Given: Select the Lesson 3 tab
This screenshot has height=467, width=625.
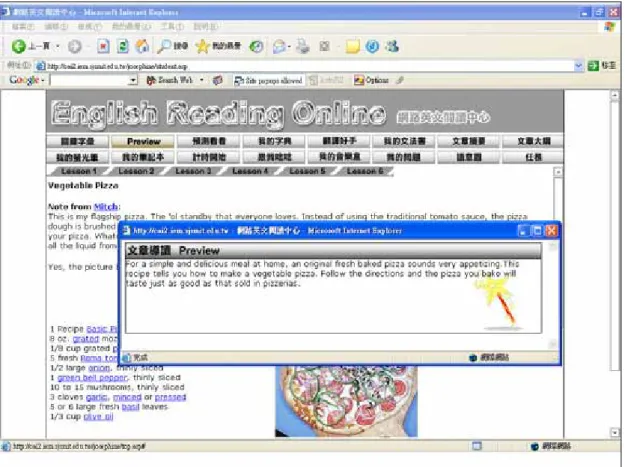Looking at the screenshot, I should pyautogui.click(x=193, y=171).
